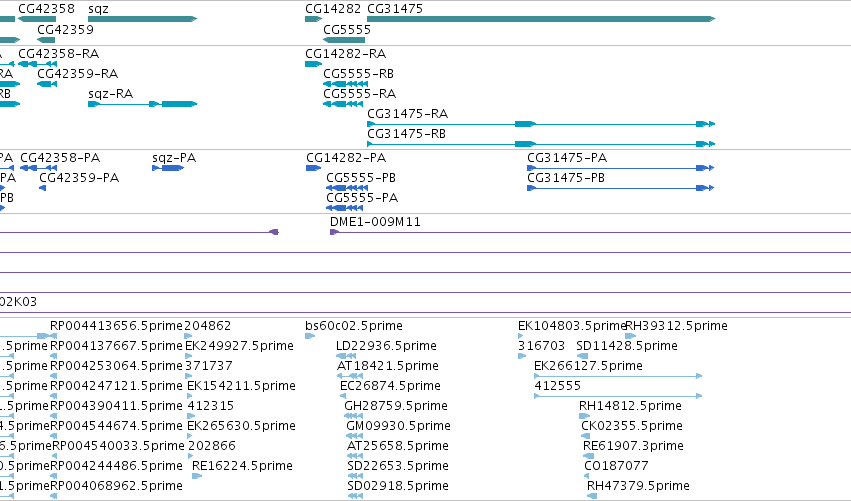Click the AT25658.5prime EST label

pyautogui.click(x=398, y=446)
